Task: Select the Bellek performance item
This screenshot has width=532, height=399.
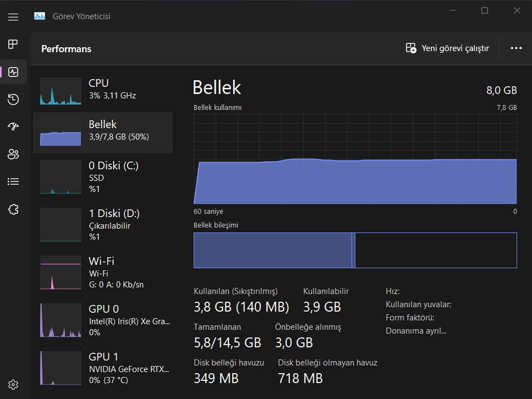Action: click(x=103, y=132)
